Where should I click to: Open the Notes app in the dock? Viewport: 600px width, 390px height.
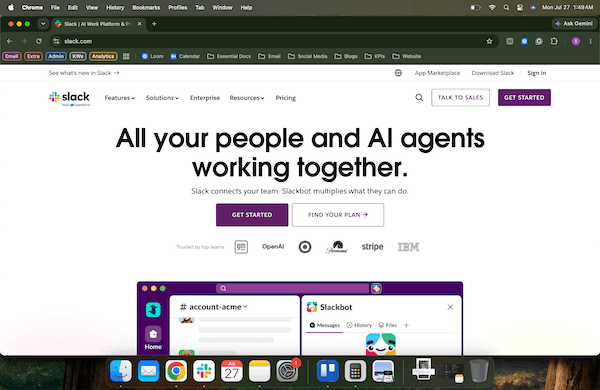click(x=259, y=371)
